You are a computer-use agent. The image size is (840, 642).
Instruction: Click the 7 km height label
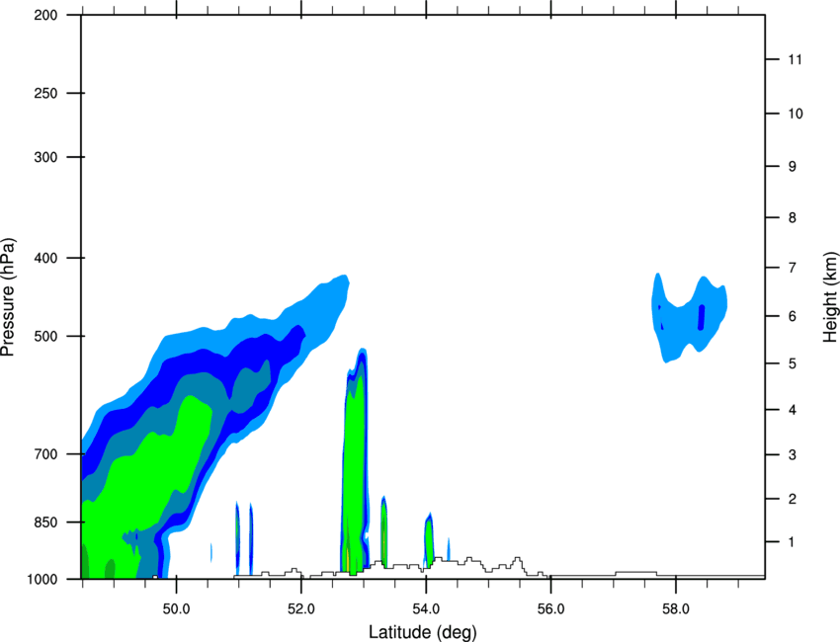(793, 268)
